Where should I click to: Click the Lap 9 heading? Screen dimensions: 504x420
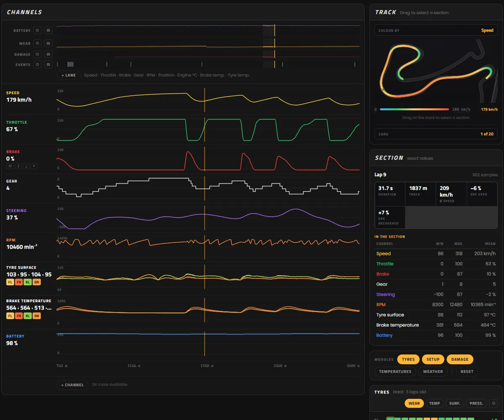click(x=381, y=174)
